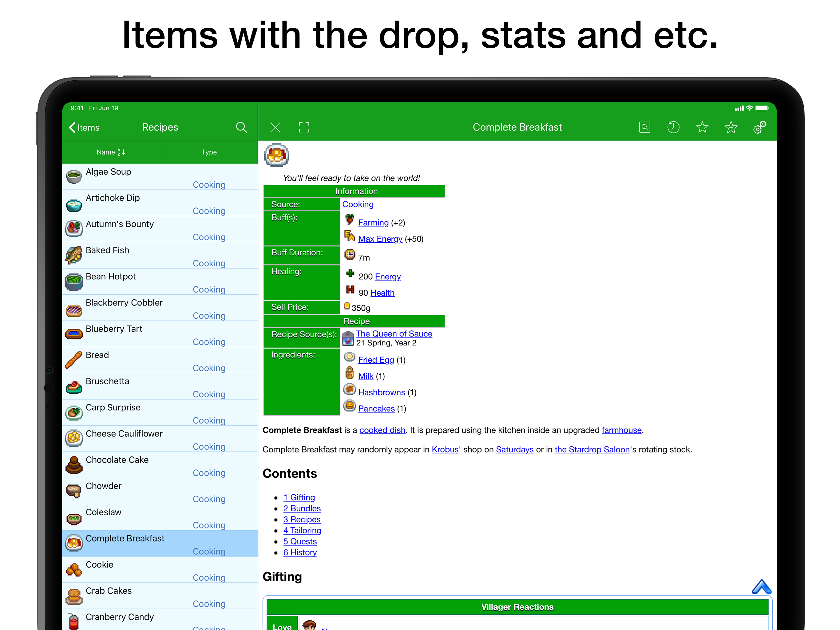The height and width of the screenshot is (630, 840).
Task: Open settings gears icon
Action: pos(759,127)
